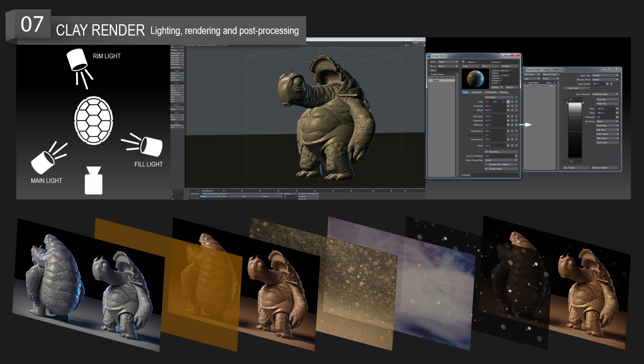Click the Invert Keys button
The height and width of the screenshot is (364, 644).
coord(607,142)
